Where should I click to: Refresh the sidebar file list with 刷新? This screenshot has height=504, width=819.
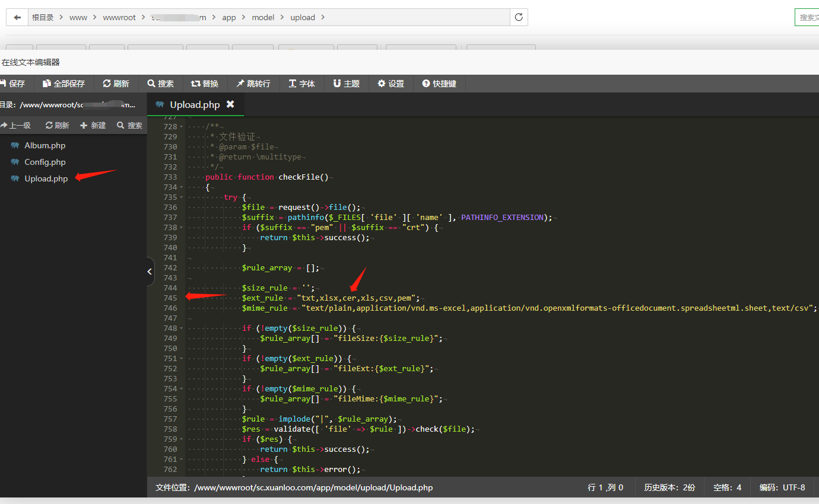[58, 125]
